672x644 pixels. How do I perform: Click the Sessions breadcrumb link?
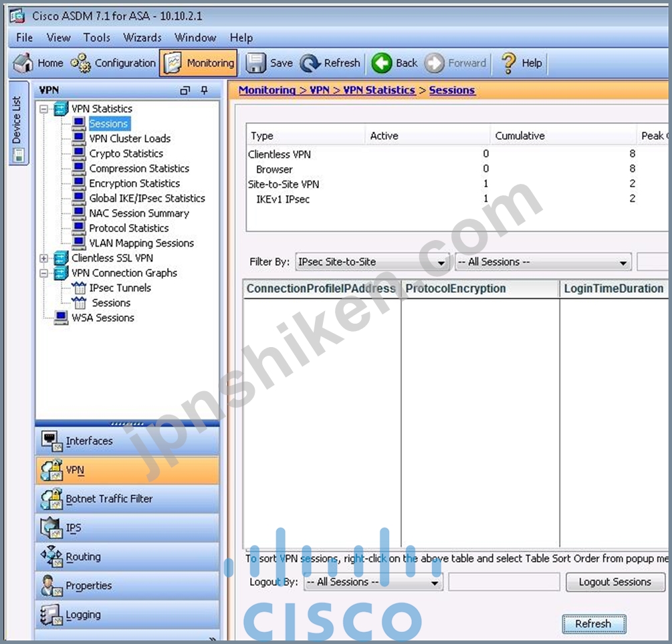pyautogui.click(x=452, y=90)
